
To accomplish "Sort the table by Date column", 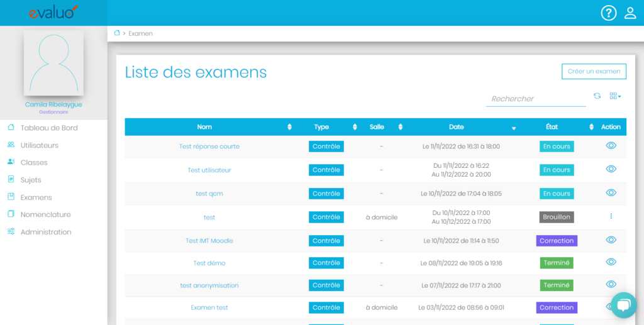I will coord(513,128).
